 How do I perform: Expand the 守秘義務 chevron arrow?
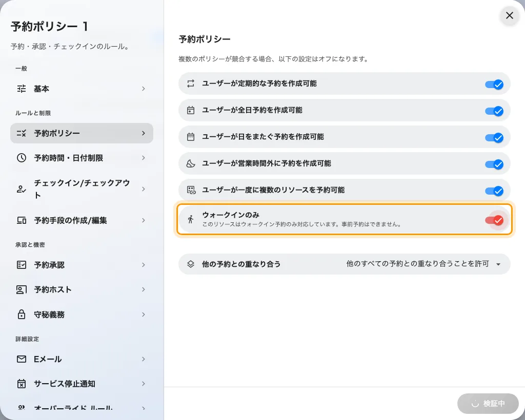(x=144, y=314)
